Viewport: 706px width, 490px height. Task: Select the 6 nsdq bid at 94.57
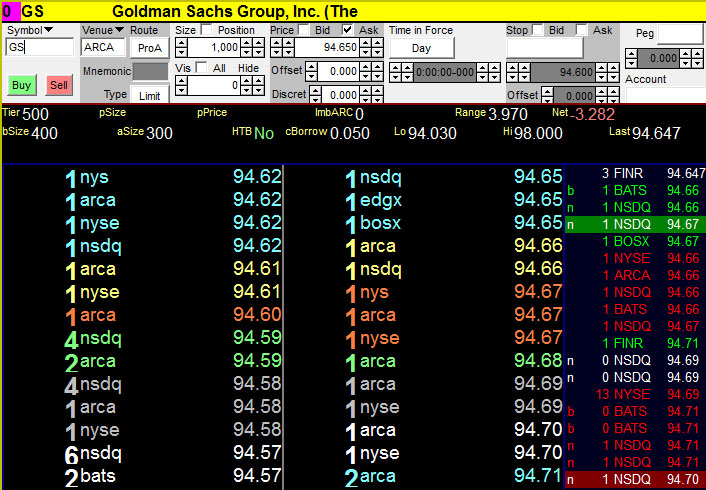143,453
